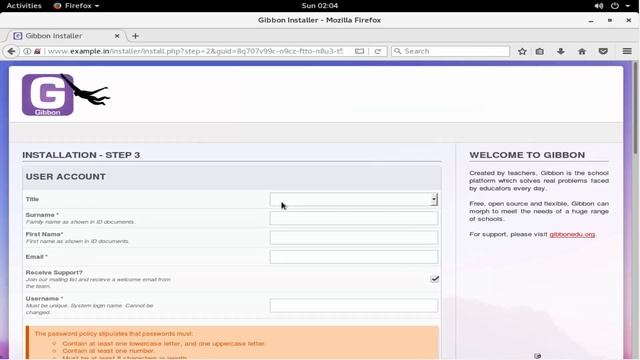640x360 pixels.
Task: Click the Welcome to Gibbon heading
Action: (x=527, y=155)
